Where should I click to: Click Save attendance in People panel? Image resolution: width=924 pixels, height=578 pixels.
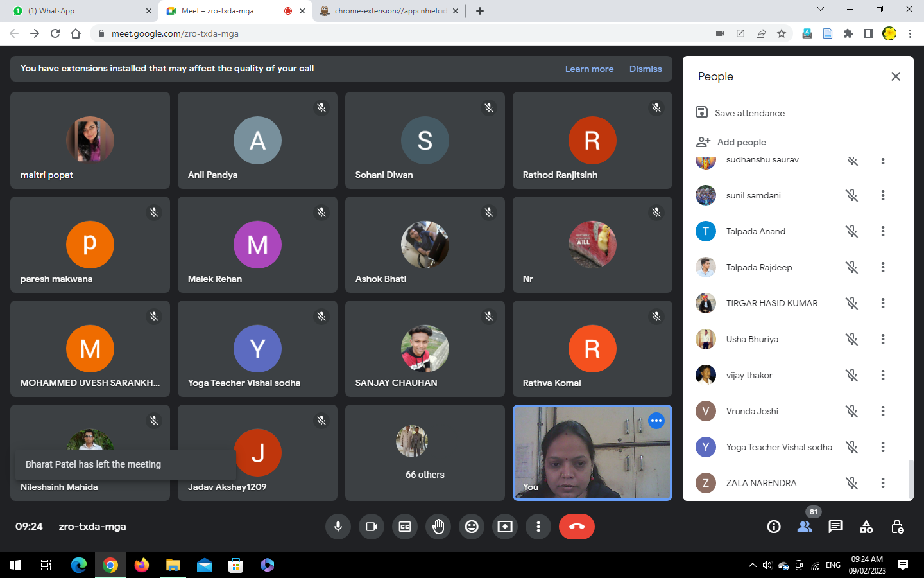click(749, 113)
